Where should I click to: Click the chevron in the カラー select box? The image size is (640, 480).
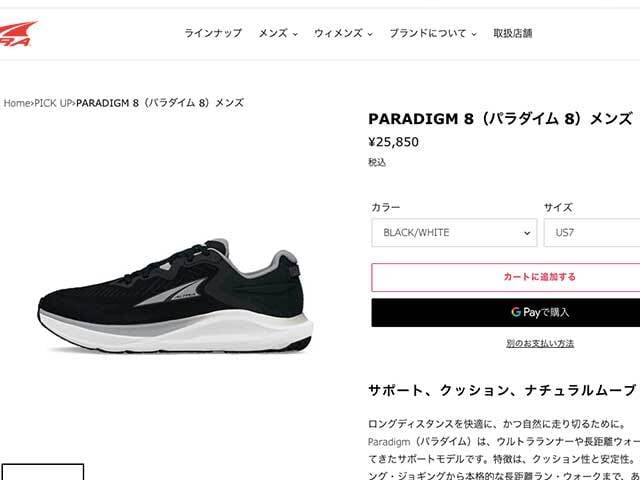(x=527, y=233)
